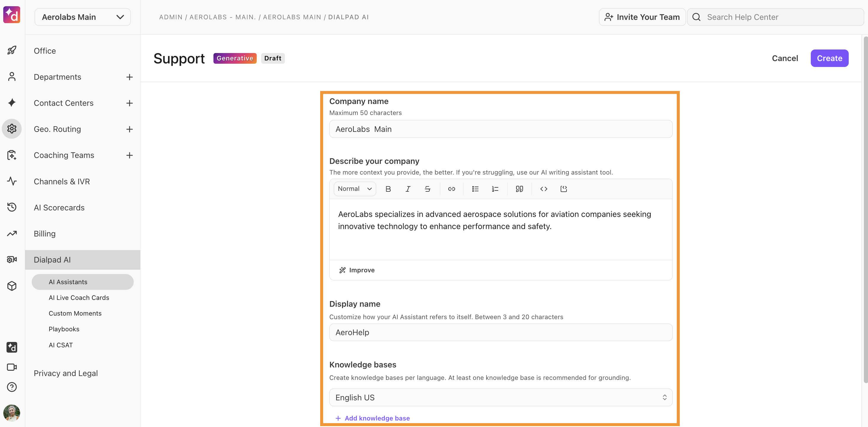Screen dimensions: 868x427
Task: Open the history clock icon in sidebar
Action: pos(12,207)
